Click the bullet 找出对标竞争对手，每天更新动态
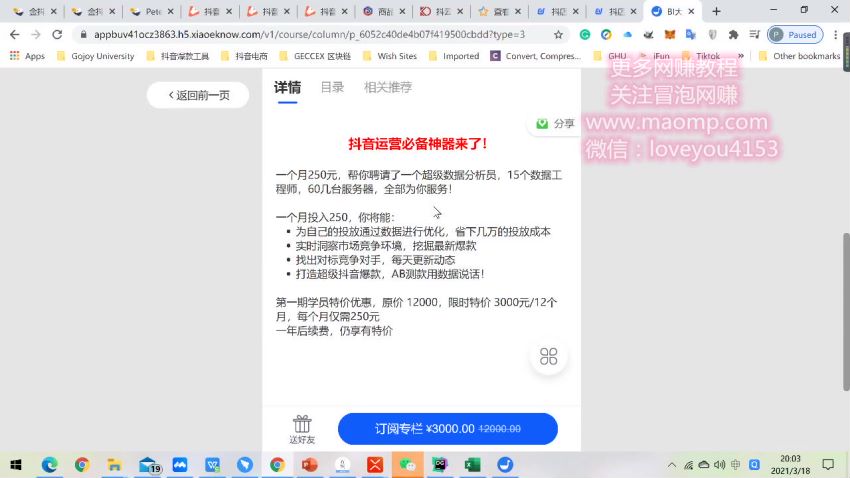Viewport: 850px width, 478px height. point(375,260)
